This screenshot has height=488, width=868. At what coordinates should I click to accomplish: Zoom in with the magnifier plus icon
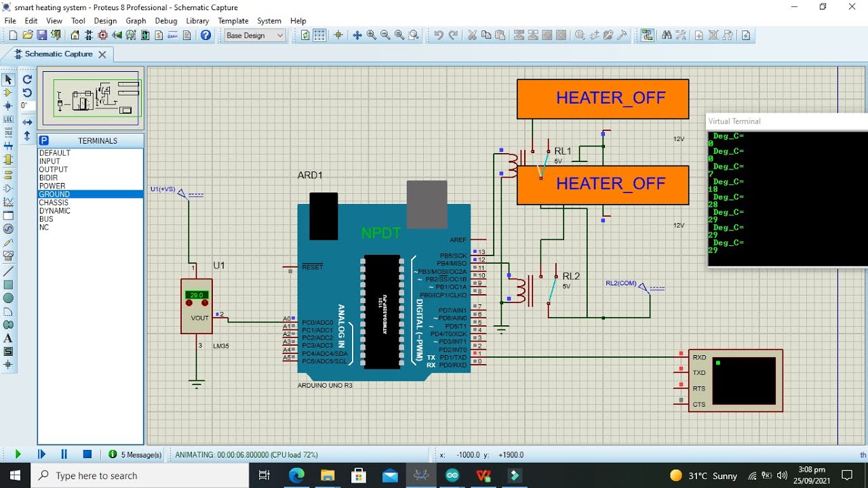(x=372, y=35)
